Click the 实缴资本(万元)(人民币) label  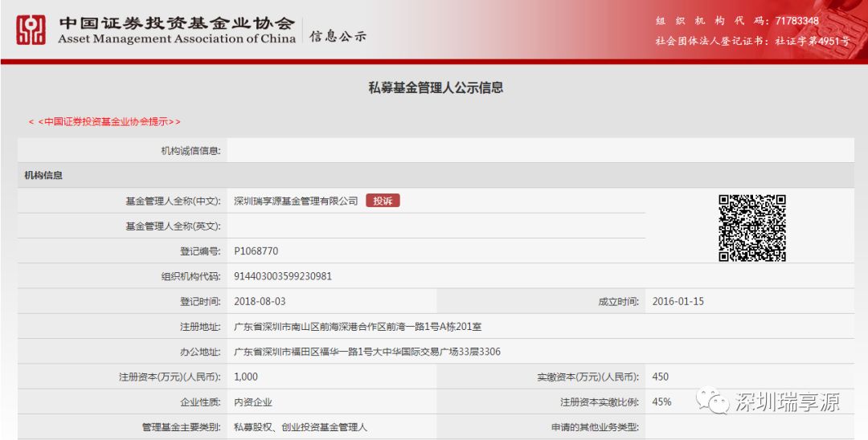click(588, 377)
